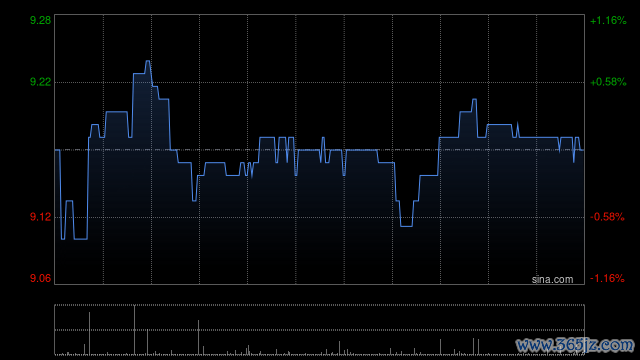The height and width of the screenshot is (360, 640).
Task: Click the +0.58% percentage label
Action: 608,82
